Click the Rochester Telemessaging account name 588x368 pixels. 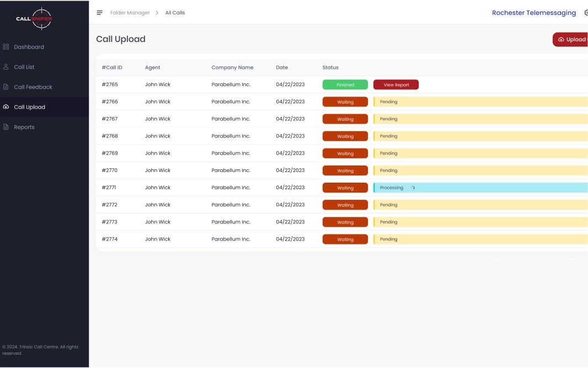point(533,13)
